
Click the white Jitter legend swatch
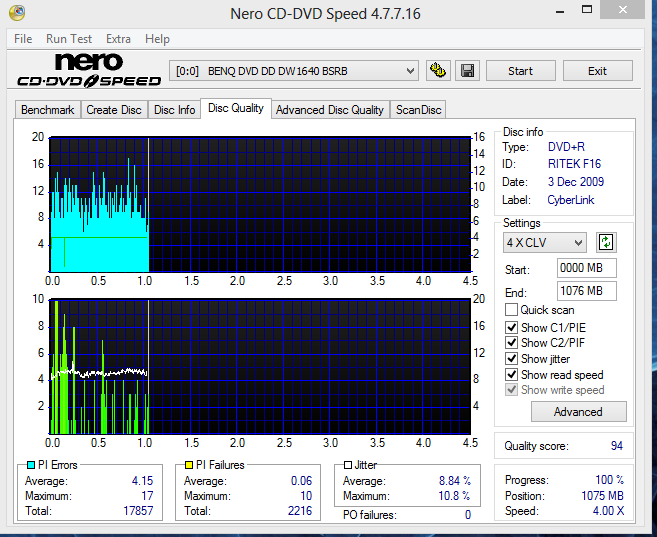[x=347, y=465]
